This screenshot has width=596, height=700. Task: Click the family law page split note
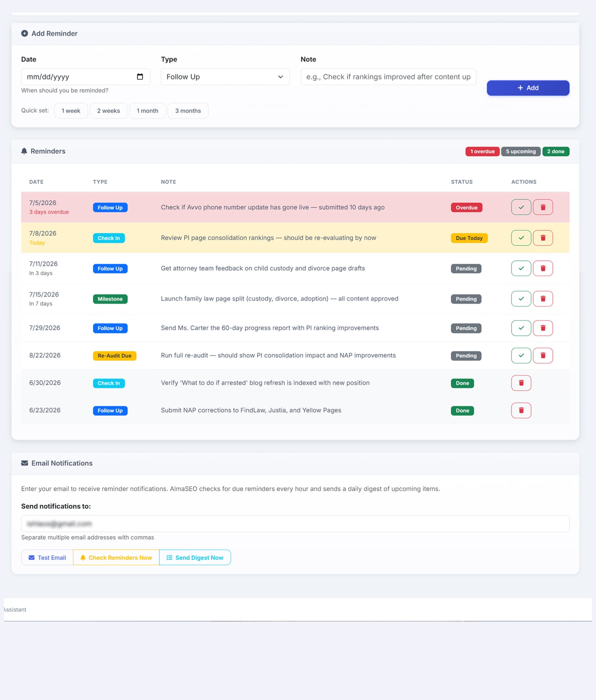click(280, 299)
